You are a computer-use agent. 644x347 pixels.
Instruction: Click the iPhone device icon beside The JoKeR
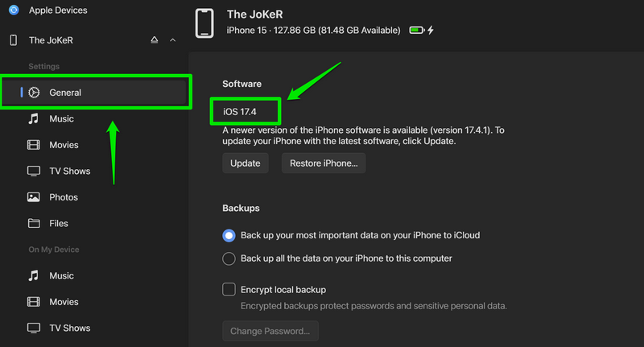[13, 40]
